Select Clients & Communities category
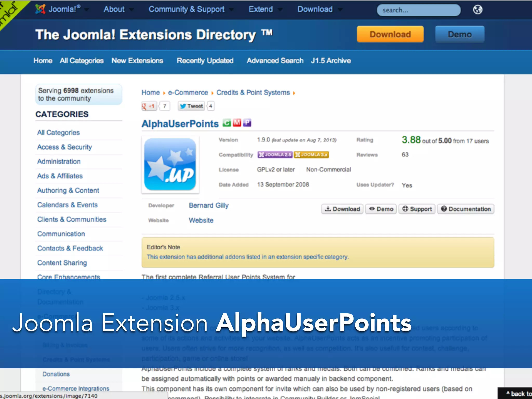This screenshot has height=399, width=532. point(72,219)
